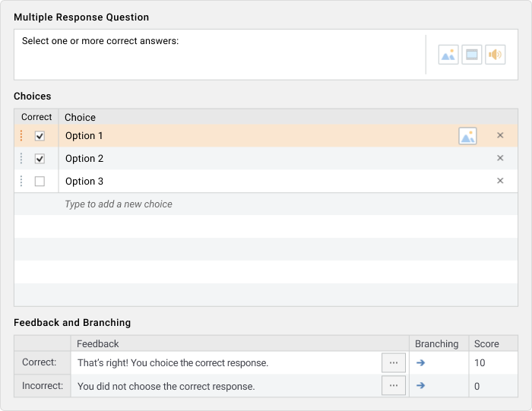Viewport: 532px width, 411px height.
Task: Uncheck the correct box for Option 1
Action: pyautogui.click(x=40, y=136)
